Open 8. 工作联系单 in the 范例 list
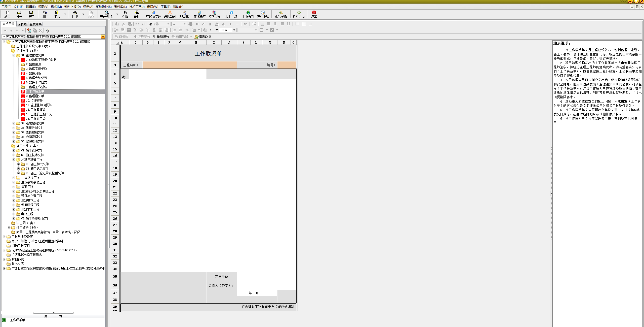644x327 pixels. click(16, 320)
